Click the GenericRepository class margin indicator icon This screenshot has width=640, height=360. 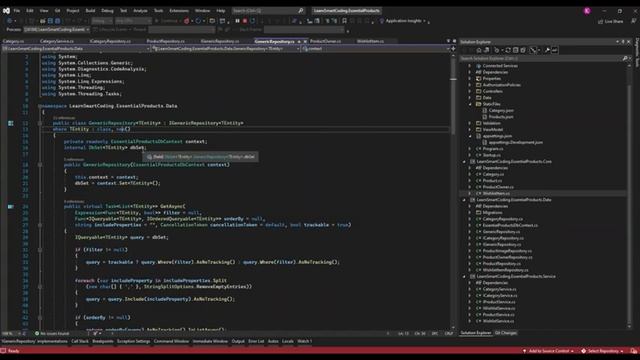click(x=11, y=123)
